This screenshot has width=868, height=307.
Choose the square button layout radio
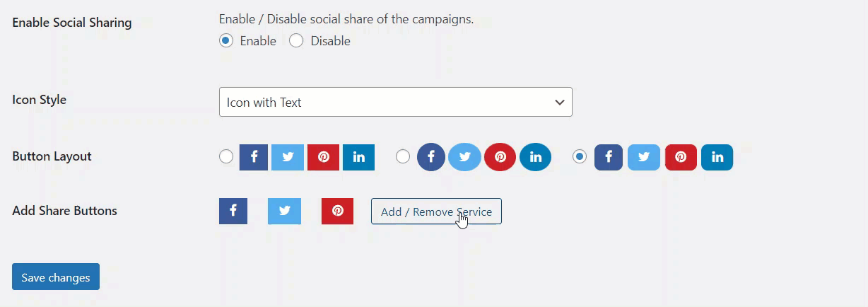point(226,157)
